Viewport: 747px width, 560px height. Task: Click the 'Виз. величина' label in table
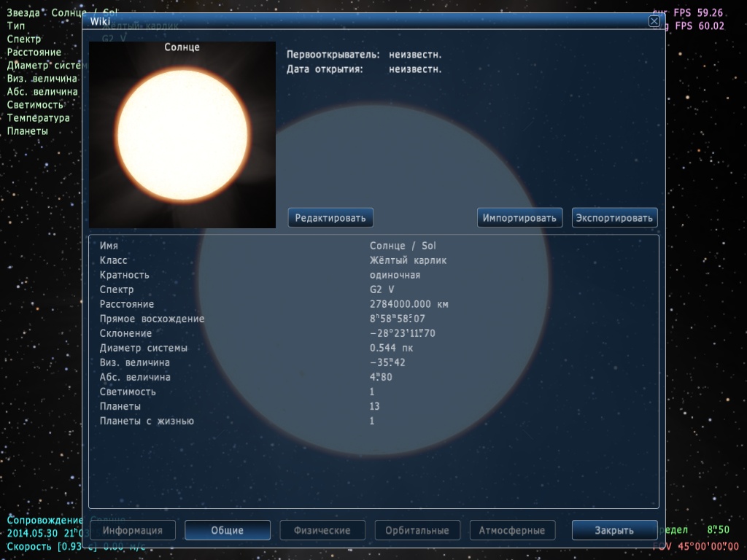(x=135, y=363)
